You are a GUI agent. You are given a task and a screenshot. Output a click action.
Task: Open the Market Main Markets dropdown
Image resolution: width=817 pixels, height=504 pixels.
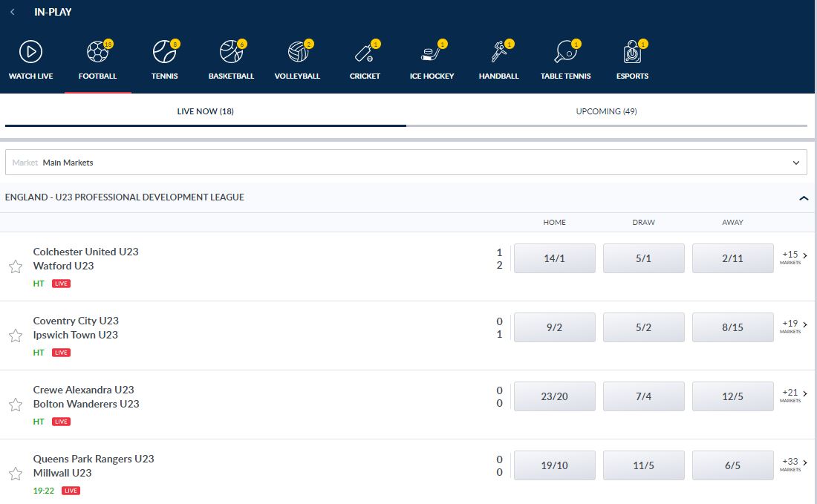406,163
